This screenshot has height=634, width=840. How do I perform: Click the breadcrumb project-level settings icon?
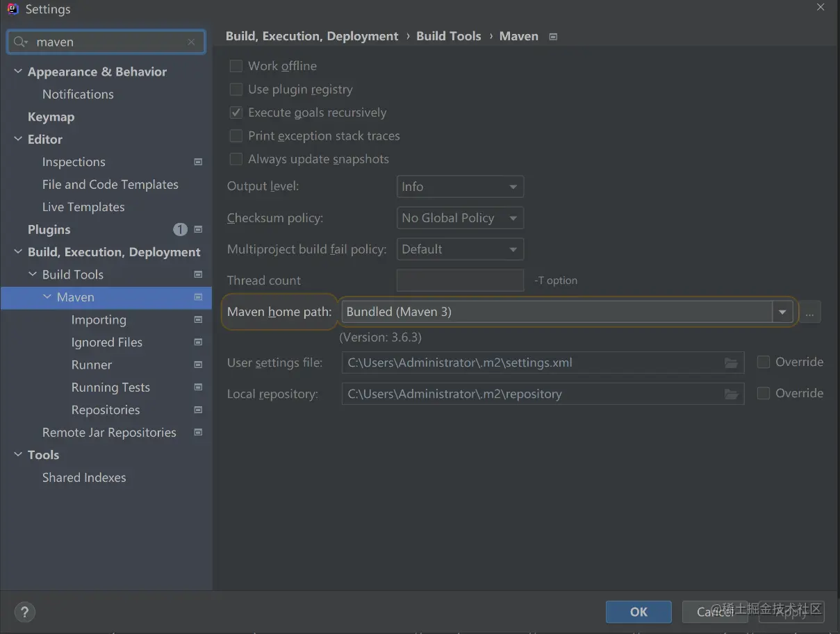pyautogui.click(x=553, y=37)
